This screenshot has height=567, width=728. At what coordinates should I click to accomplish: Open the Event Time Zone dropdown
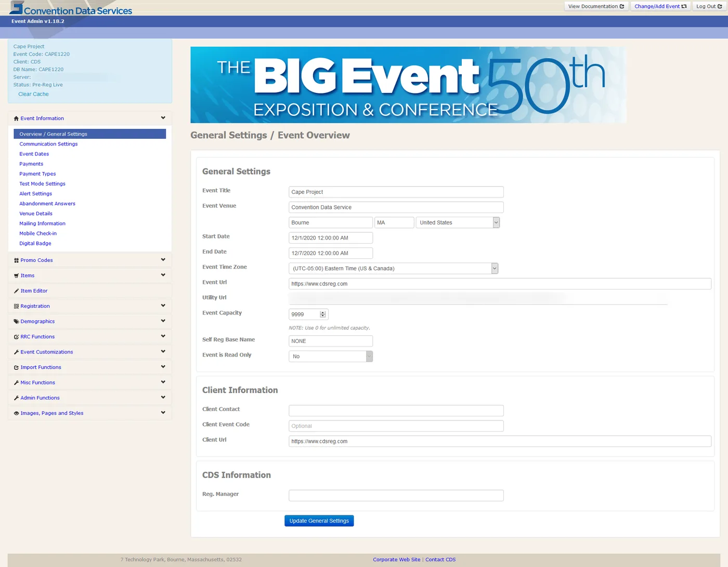tap(394, 269)
